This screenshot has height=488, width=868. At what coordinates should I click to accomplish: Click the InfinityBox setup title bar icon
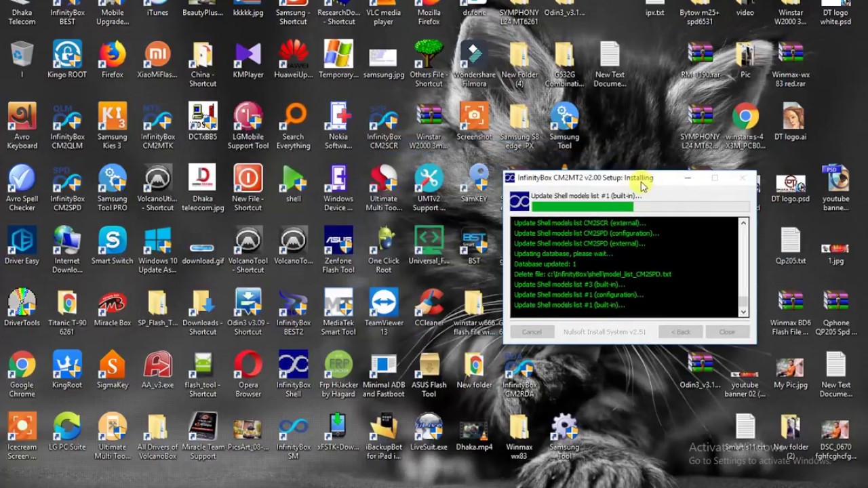(x=510, y=178)
